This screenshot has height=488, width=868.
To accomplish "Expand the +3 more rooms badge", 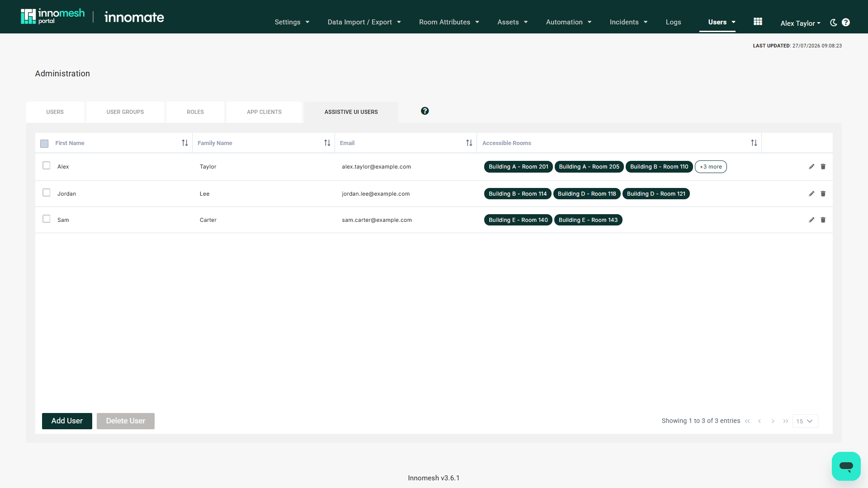I will 711,167.
